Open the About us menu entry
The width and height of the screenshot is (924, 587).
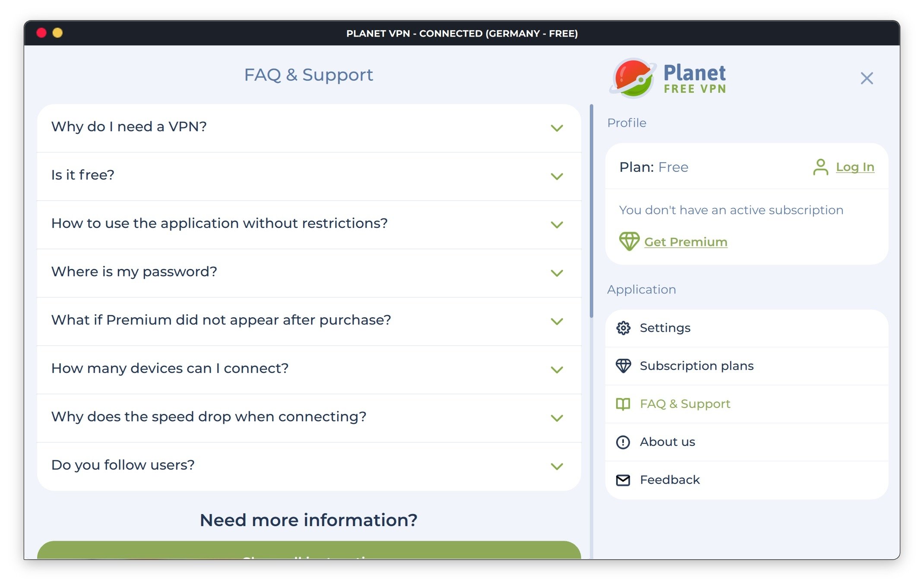pos(667,442)
